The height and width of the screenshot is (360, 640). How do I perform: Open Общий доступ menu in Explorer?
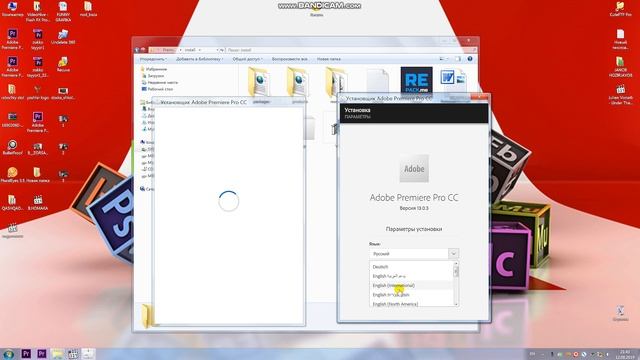[247, 59]
